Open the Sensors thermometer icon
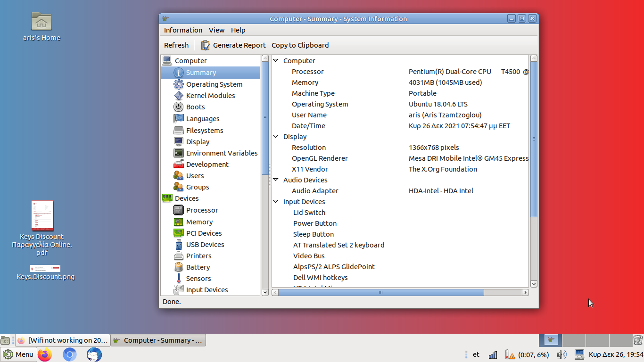Image resolution: width=644 pixels, height=362 pixels. (x=179, y=279)
